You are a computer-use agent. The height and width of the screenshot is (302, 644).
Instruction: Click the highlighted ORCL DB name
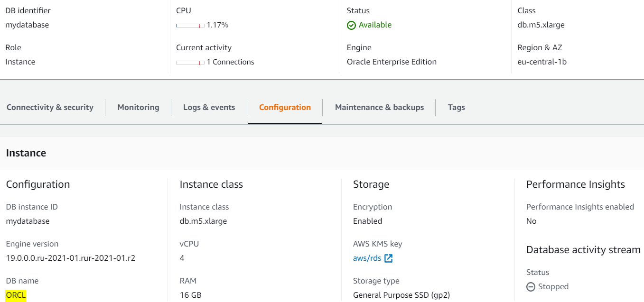pyautogui.click(x=16, y=295)
